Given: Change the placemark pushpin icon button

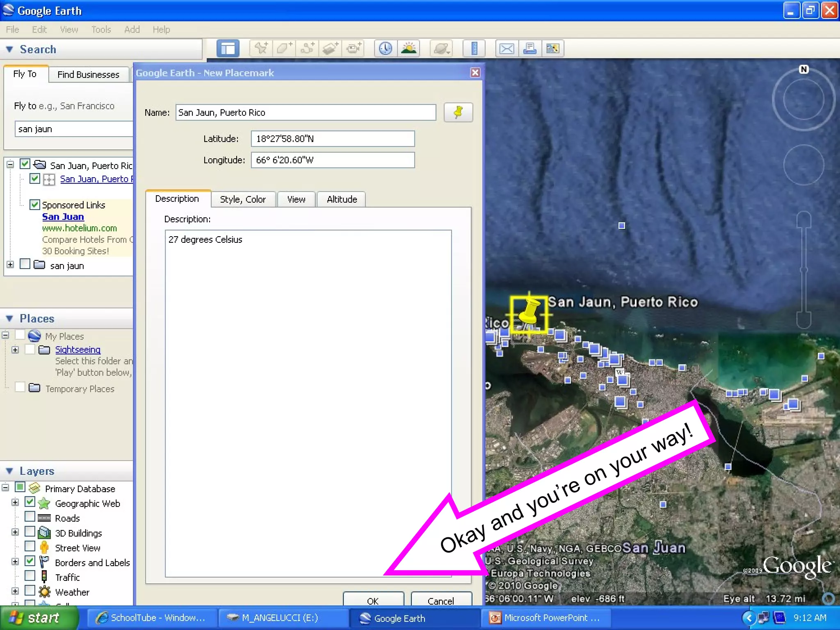Looking at the screenshot, I should coord(458,112).
